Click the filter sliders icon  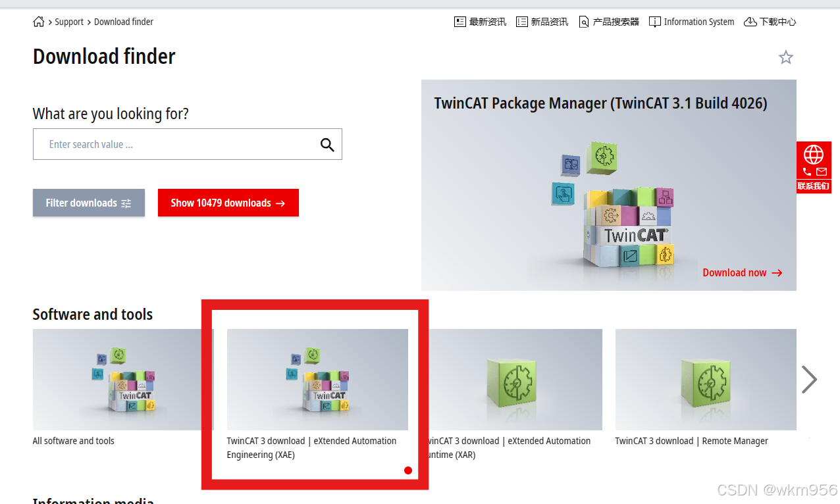tap(126, 203)
